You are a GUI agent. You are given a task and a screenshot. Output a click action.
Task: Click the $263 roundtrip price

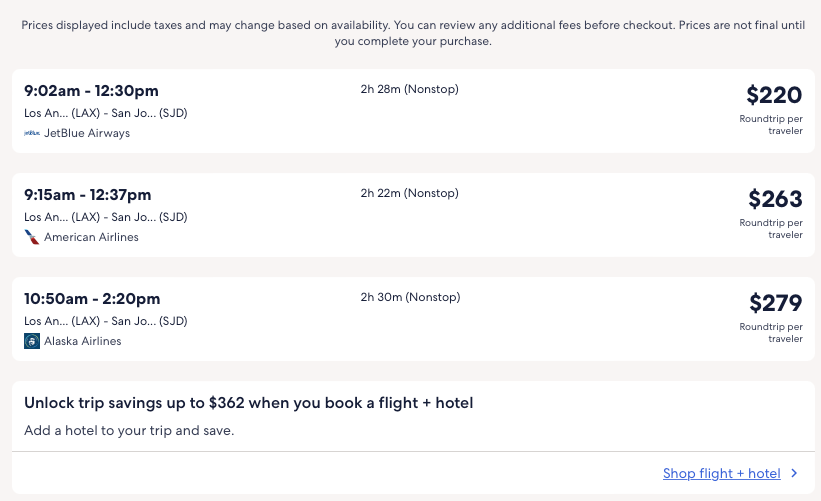coord(775,199)
